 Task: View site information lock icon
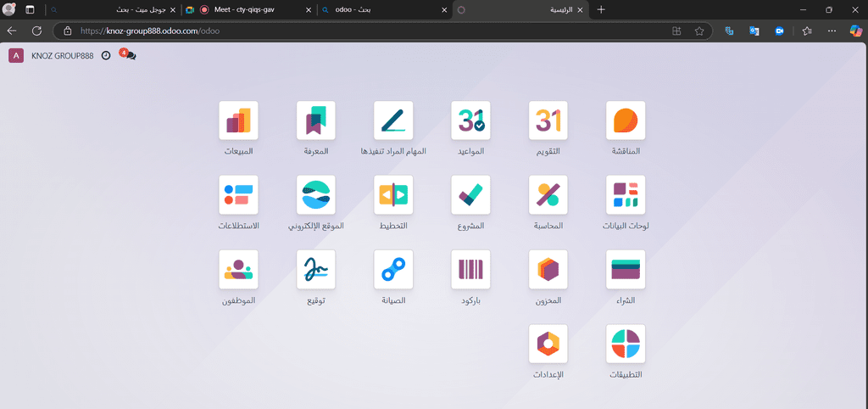click(x=68, y=31)
